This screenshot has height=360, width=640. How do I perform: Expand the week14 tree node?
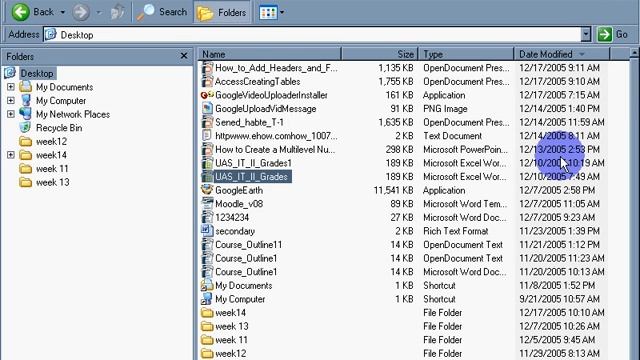(x=11, y=155)
